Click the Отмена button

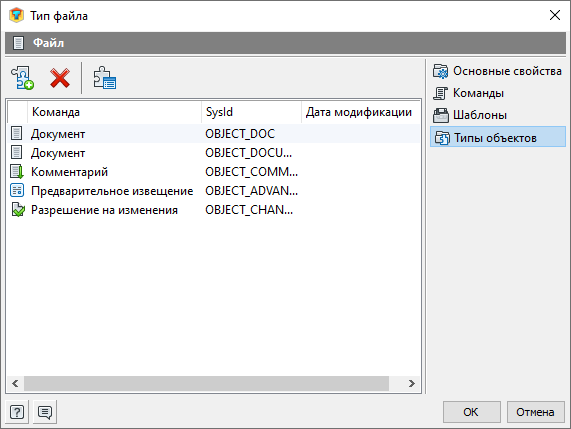pyautogui.click(x=535, y=412)
